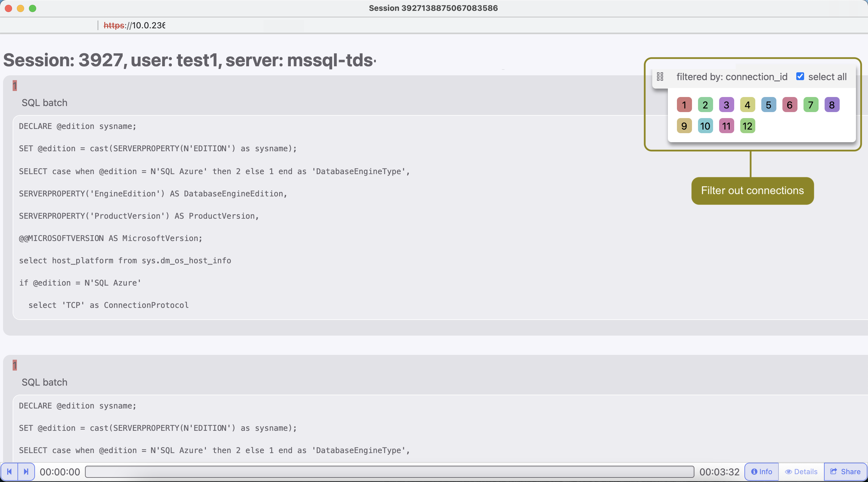Click connection ID number 12 button
868x482 pixels.
point(747,126)
